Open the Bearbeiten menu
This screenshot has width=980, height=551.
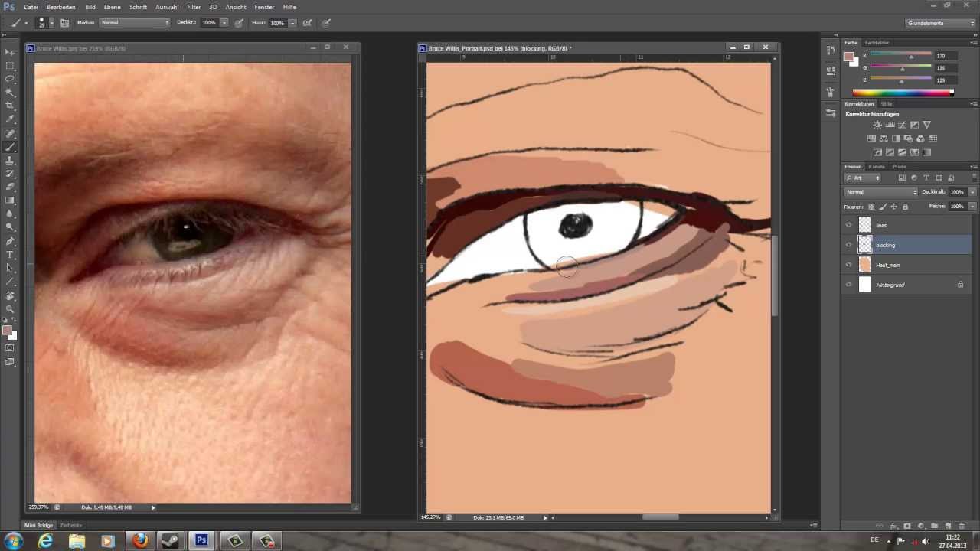coord(60,7)
